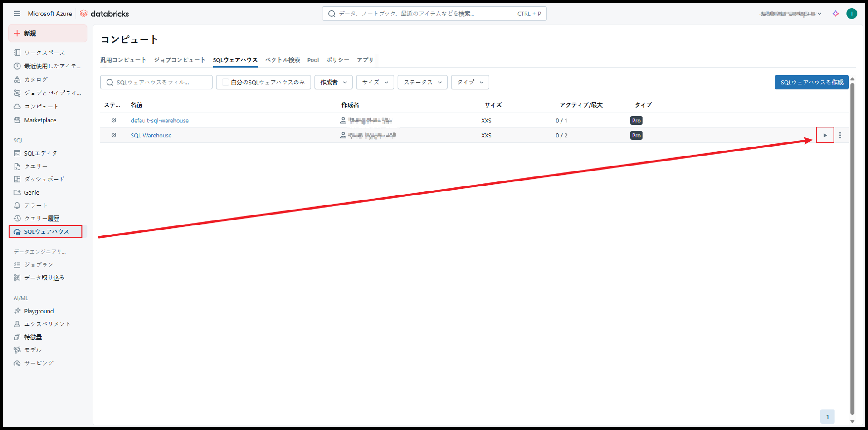868x430 pixels.
Task: Click the Pro badge for SQL Warehouse
Action: click(x=636, y=136)
